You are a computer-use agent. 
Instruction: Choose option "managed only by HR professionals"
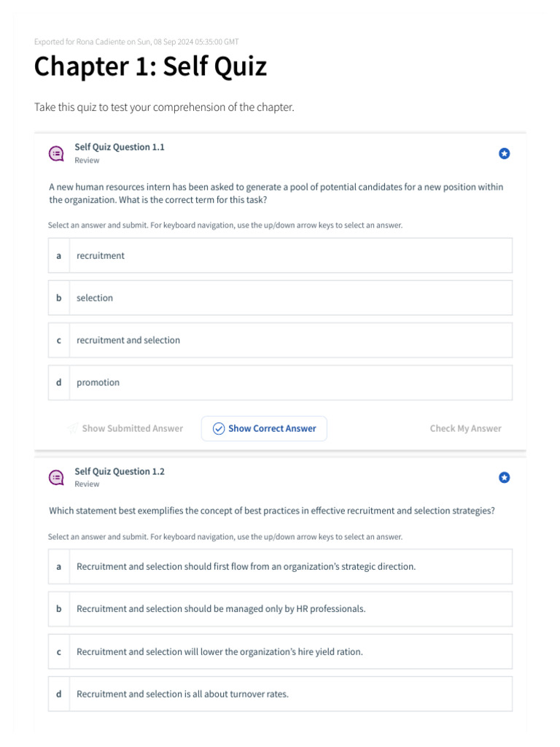280,609
